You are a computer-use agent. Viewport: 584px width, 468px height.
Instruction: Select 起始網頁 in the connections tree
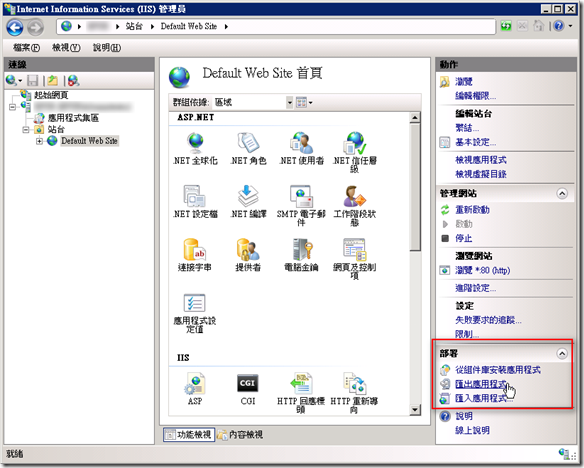(51, 95)
